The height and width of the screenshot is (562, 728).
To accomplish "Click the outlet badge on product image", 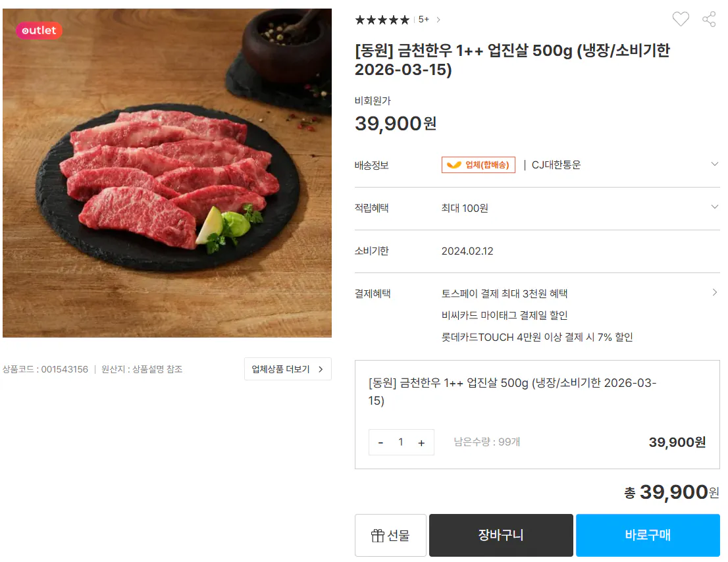I will [38, 30].
